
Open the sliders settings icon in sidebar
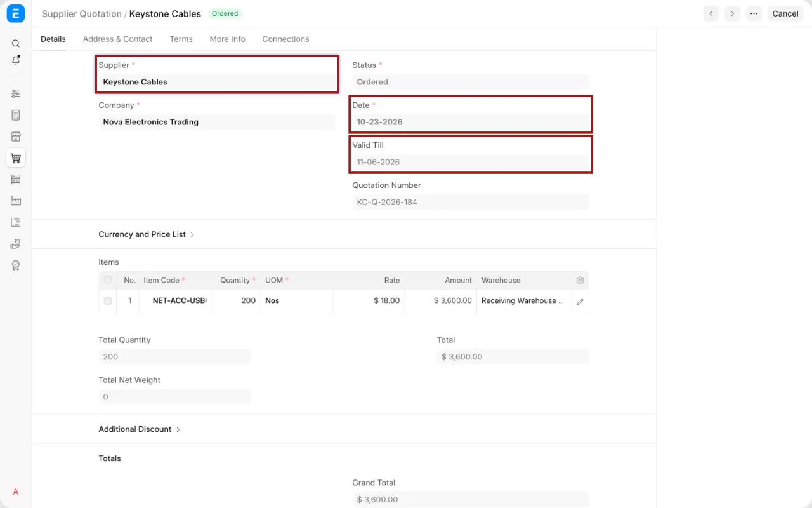[16, 93]
